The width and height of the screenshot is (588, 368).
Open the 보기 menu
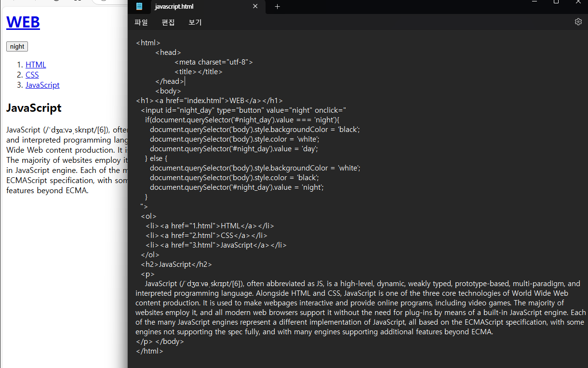pyautogui.click(x=195, y=22)
